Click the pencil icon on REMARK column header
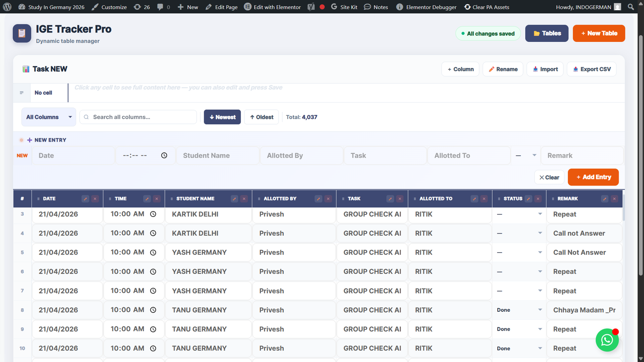Screen dimensions: 644x362 click(605, 198)
